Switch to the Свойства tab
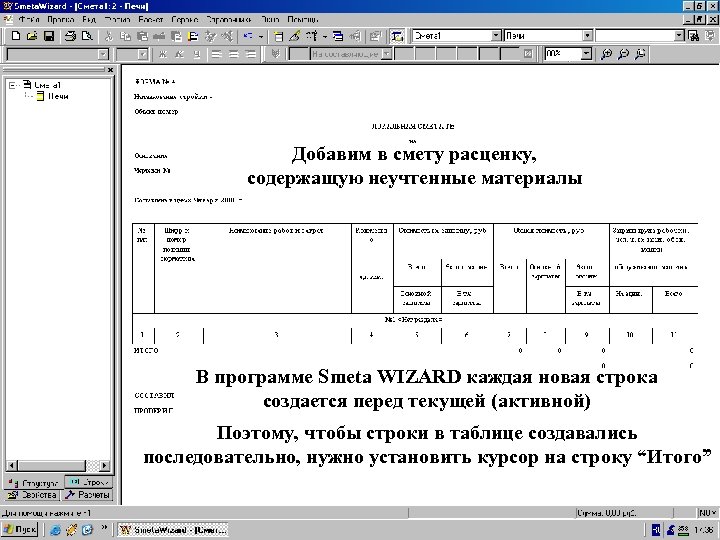 32,495
